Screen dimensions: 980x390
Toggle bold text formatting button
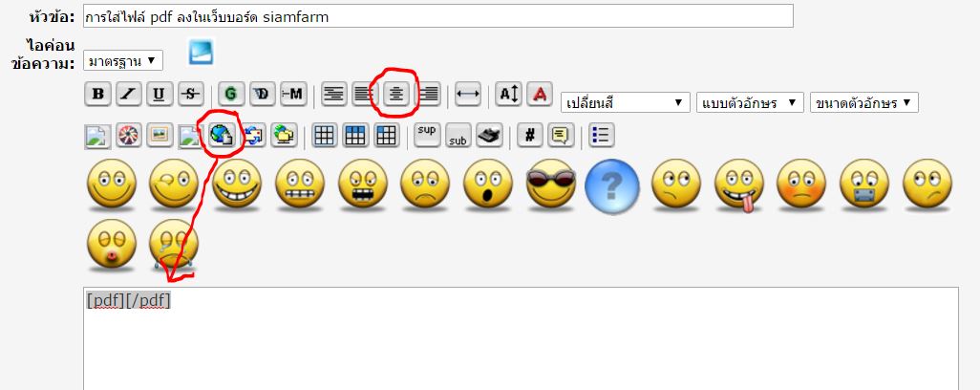(x=98, y=94)
